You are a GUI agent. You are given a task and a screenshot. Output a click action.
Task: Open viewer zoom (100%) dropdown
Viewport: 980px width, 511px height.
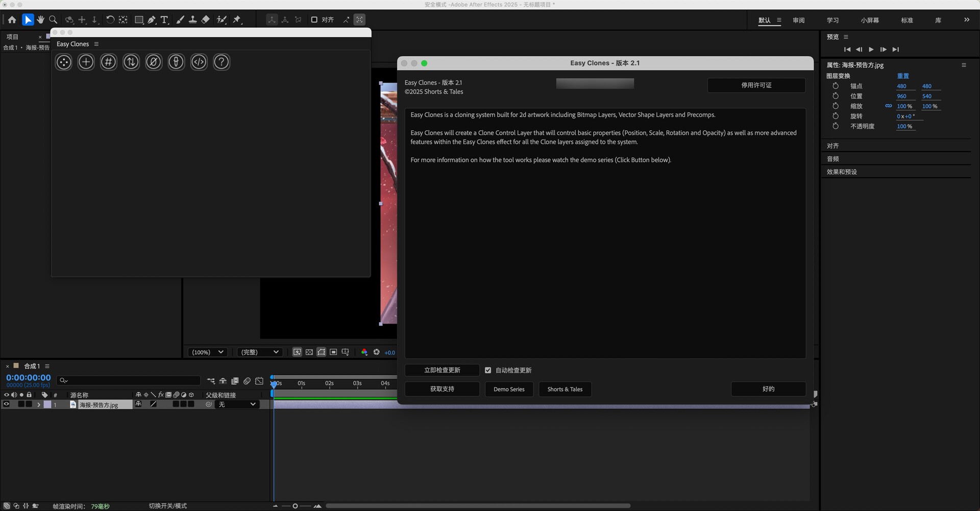(x=207, y=352)
